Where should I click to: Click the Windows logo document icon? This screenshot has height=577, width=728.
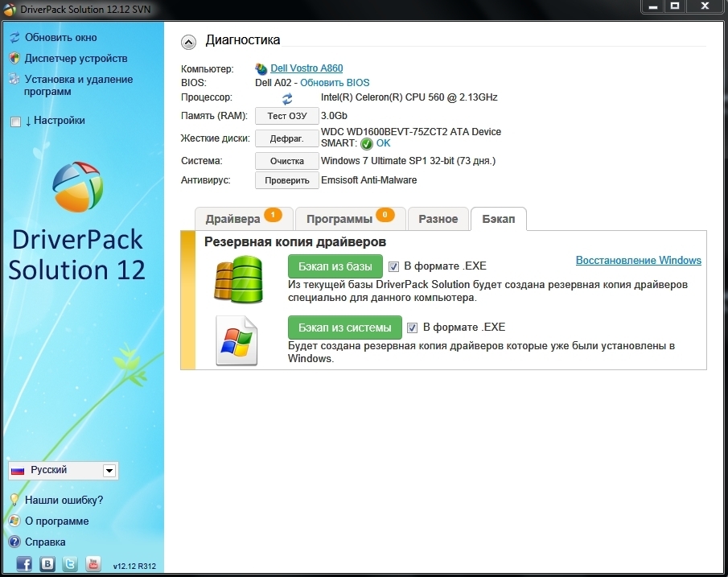(236, 341)
